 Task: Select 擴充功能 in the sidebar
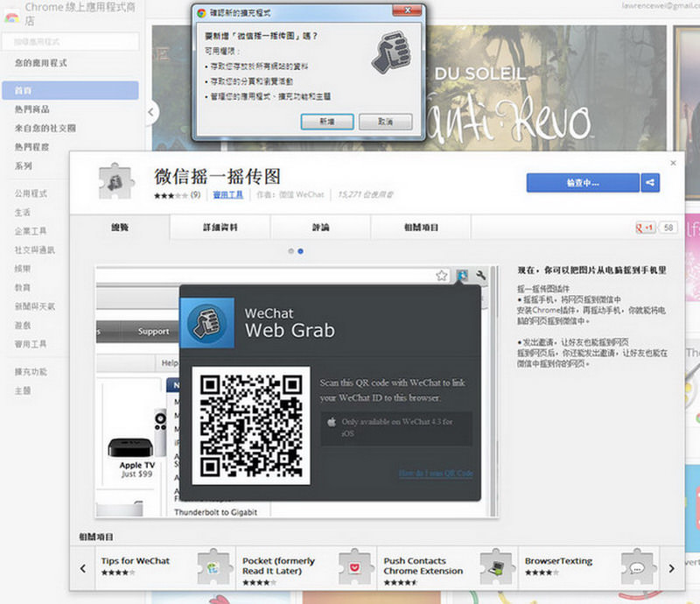31,372
